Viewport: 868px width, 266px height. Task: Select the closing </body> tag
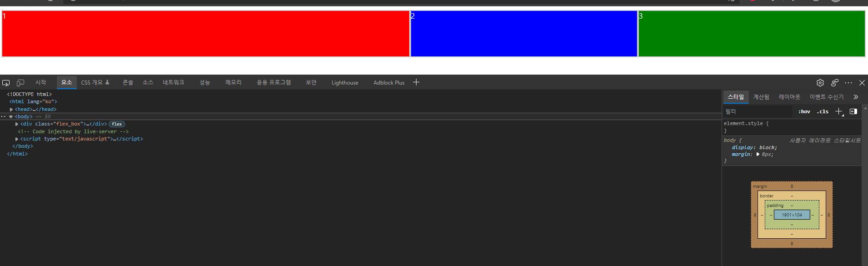[x=22, y=146]
